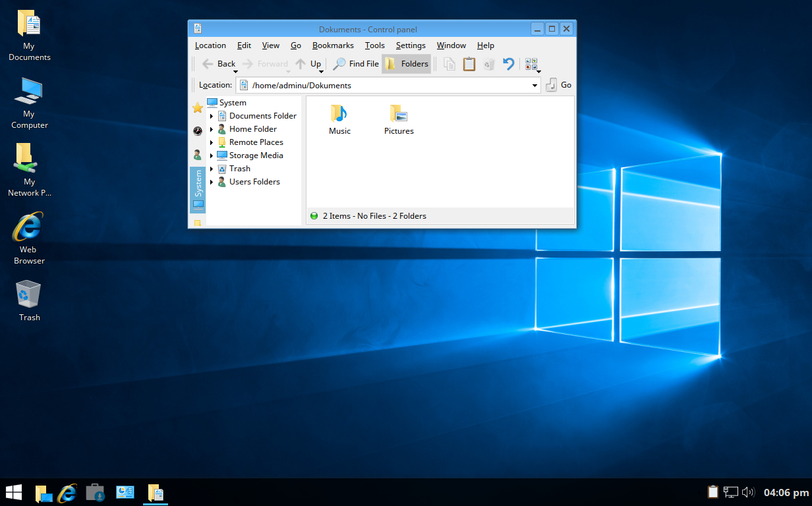
Task: Expand the Storage Media tree item
Action: [212, 155]
